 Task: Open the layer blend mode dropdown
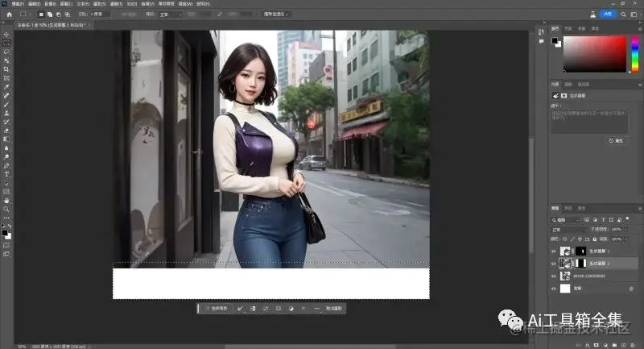click(x=568, y=230)
